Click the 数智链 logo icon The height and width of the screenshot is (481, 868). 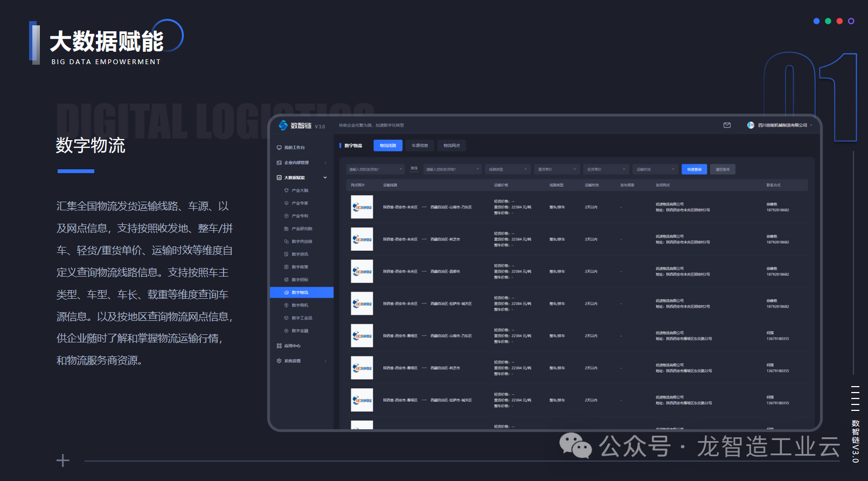click(283, 126)
